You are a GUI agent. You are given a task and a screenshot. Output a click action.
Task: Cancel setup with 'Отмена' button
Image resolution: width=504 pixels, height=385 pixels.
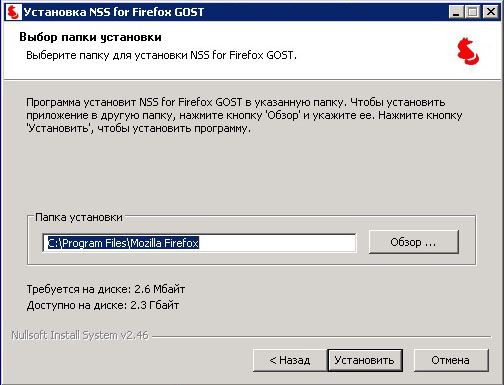pyautogui.click(x=451, y=360)
